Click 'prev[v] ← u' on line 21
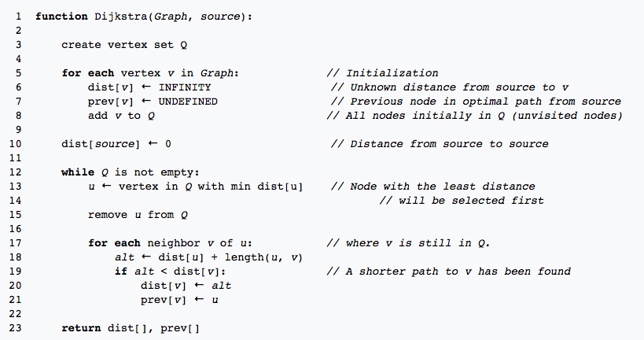The image size is (644, 340). 179,300
